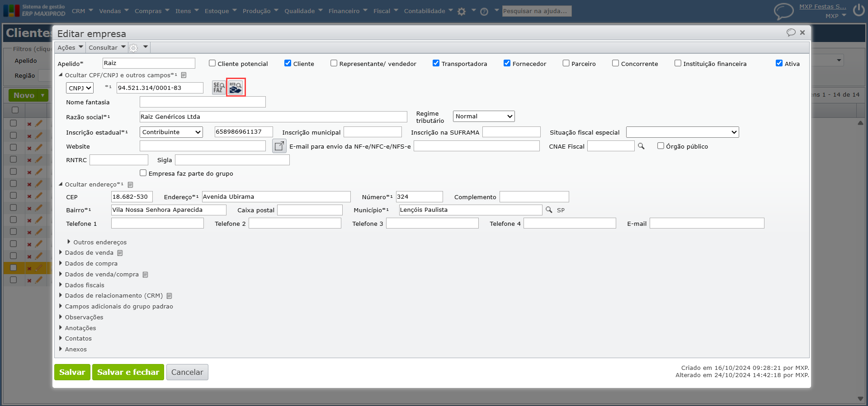Image resolution: width=868 pixels, height=406 pixels.
Task: Click the Nome fantasia input field
Action: (x=203, y=102)
